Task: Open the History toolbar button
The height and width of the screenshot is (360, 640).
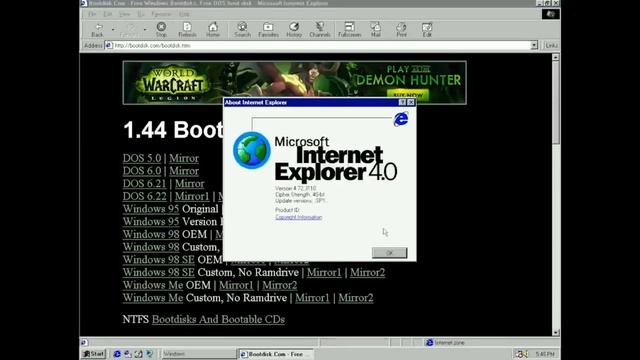Action: 294,29
